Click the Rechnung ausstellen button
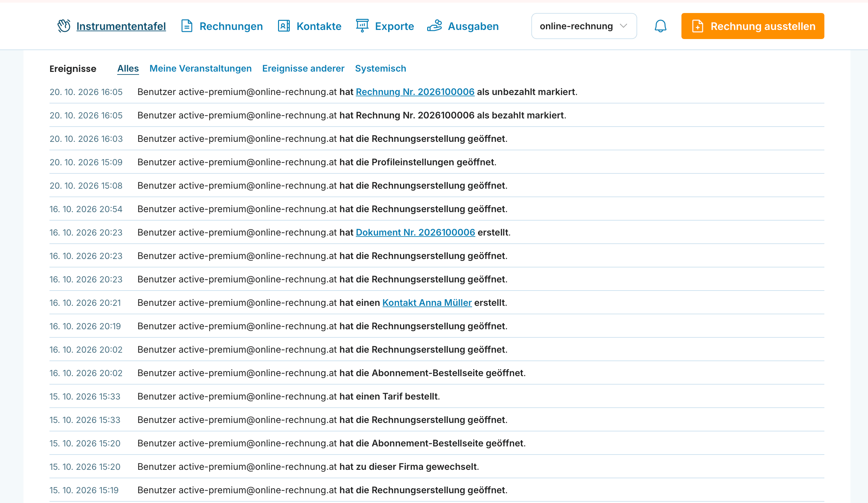Screen dimensions: 868x503 pyautogui.click(x=753, y=26)
